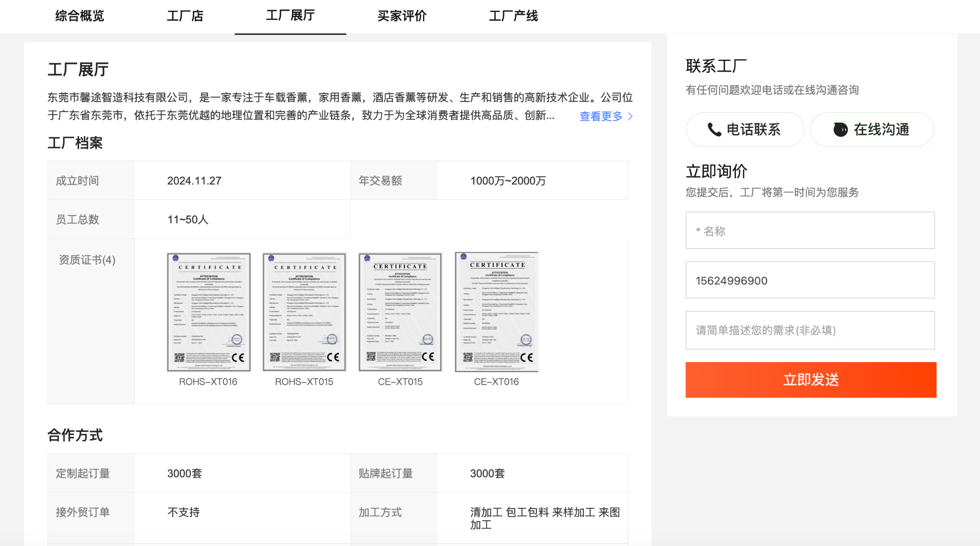Click the 工厂档案 section heading
The width and height of the screenshot is (980, 546).
pyautogui.click(x=75, y=143)
